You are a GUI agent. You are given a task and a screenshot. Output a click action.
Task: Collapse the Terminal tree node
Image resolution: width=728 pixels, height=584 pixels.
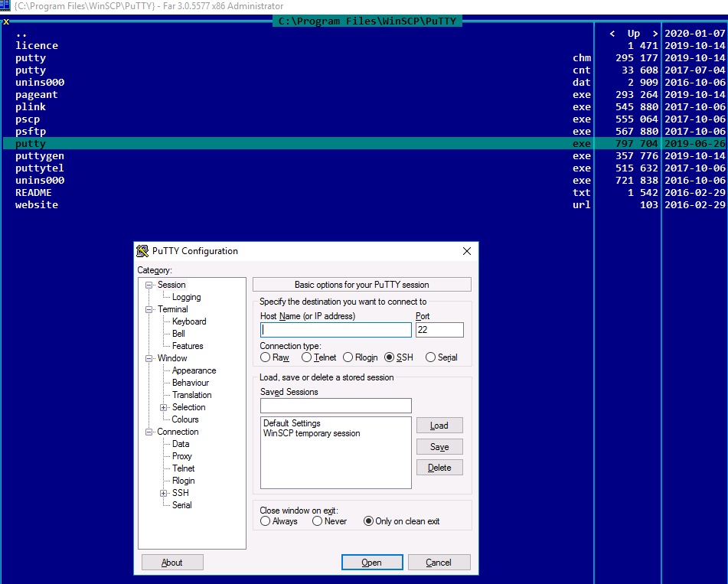click(149, 310)
